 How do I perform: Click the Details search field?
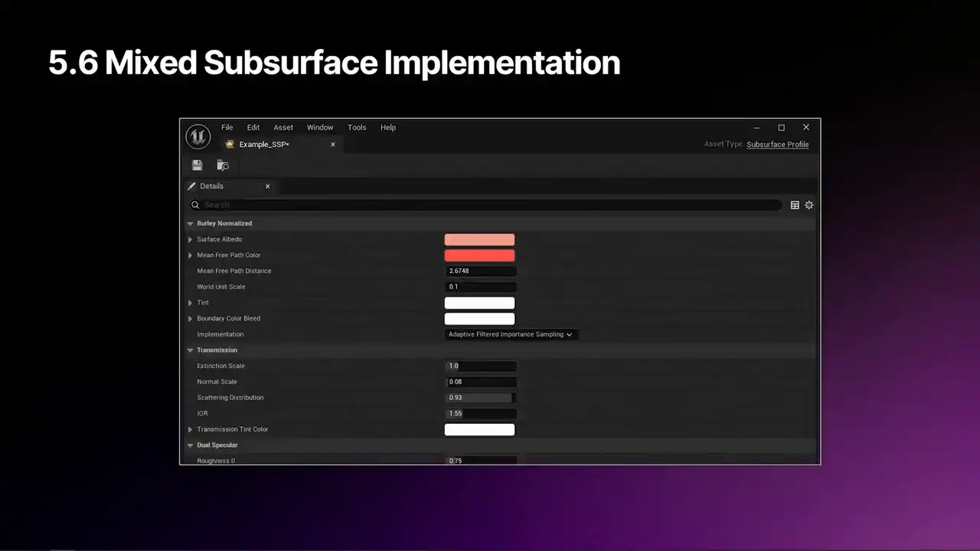482,205
